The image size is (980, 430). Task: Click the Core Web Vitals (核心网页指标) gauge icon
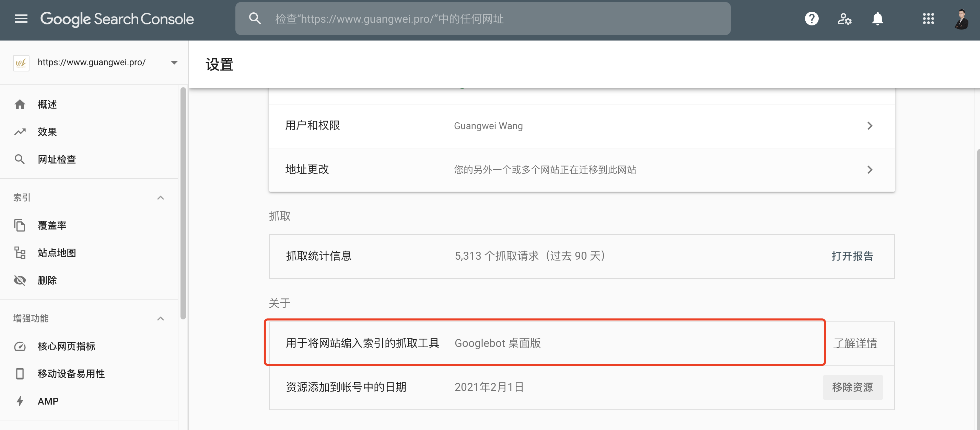pos(20,346)
